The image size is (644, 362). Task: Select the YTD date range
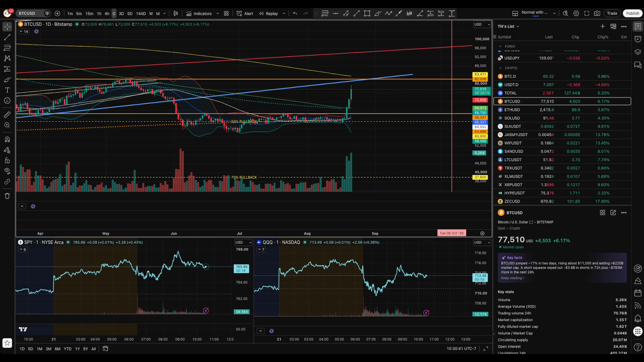67,349
